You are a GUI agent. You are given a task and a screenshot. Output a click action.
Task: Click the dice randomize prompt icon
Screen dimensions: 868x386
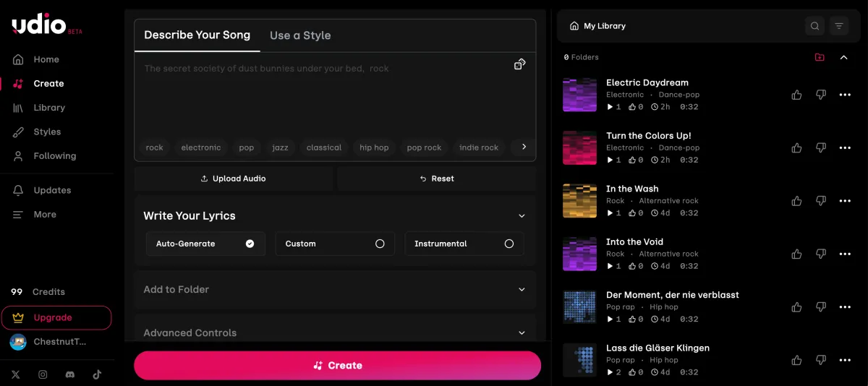click(519, 64)
